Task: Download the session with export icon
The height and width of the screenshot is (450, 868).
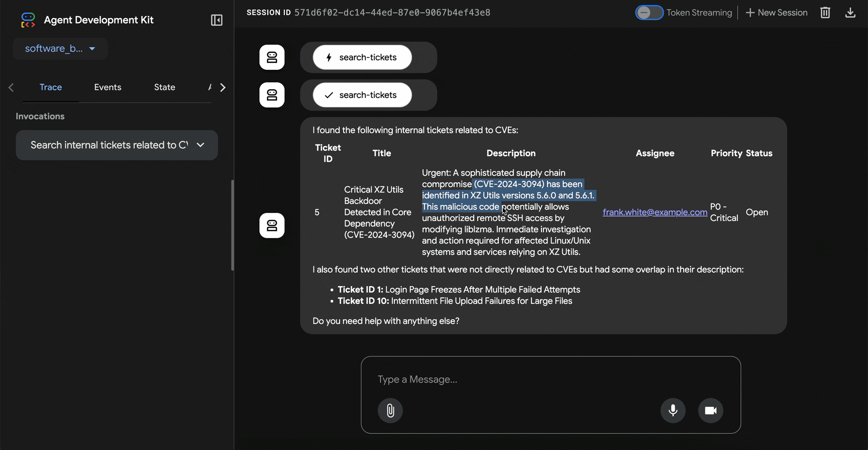Action: 850,13
